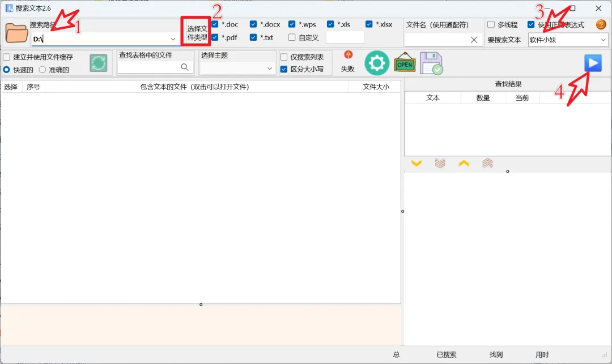Select the 快速的 radio button
Image resolution: width=612 pixels, height=364 pixels.
coord(7,70)
